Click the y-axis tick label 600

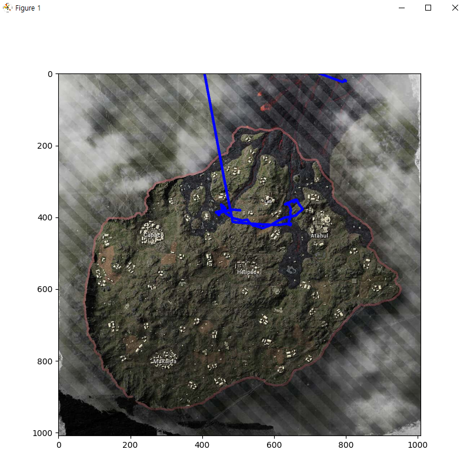click(x=45, y=289)
